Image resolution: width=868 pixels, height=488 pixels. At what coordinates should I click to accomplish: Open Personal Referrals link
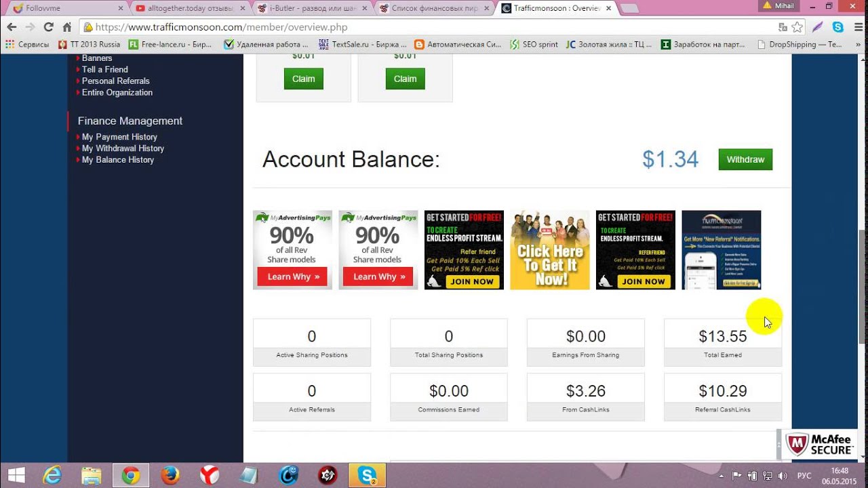(x=115, y=81)
